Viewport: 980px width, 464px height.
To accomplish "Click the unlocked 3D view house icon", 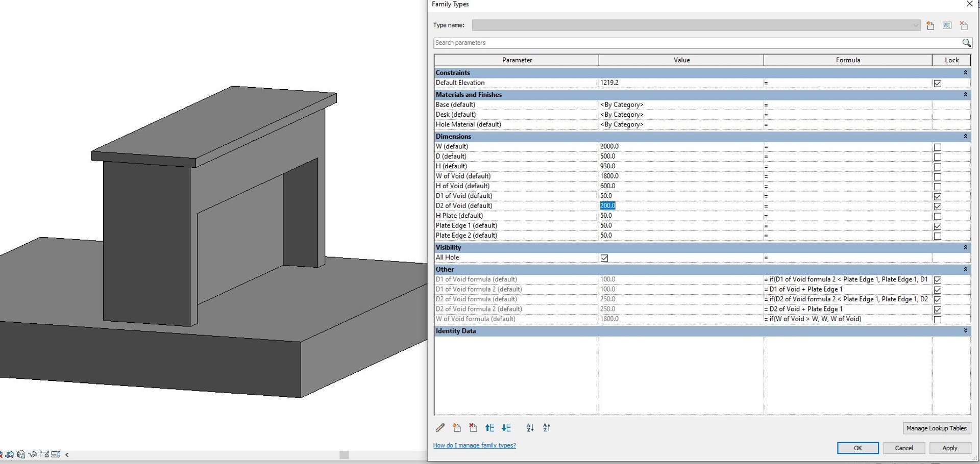I will tap(21, 454).
